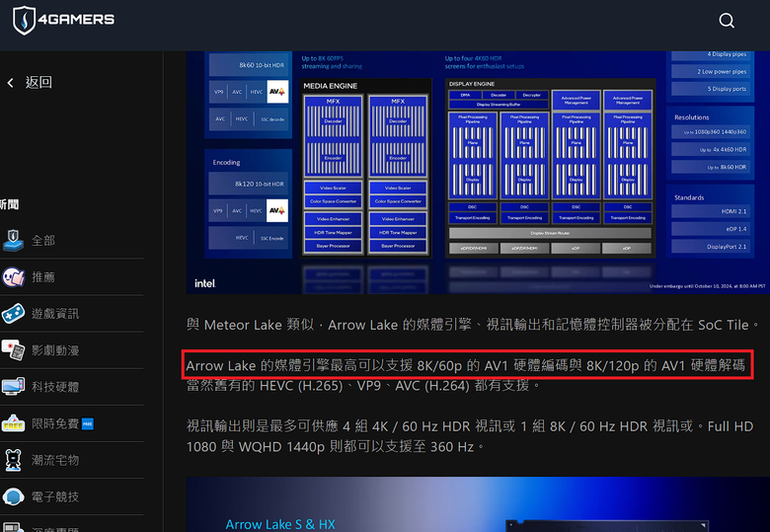The image size is (770, 532).
Task: Open the 遊戲資訊 category
Action: click(x=55, y=314)
